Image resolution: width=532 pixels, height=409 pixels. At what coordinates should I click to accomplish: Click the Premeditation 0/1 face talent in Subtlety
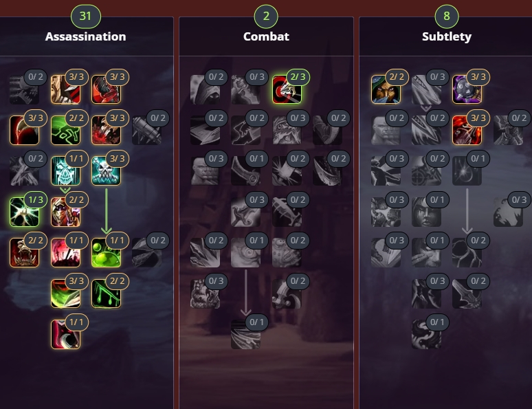[426, 212]
